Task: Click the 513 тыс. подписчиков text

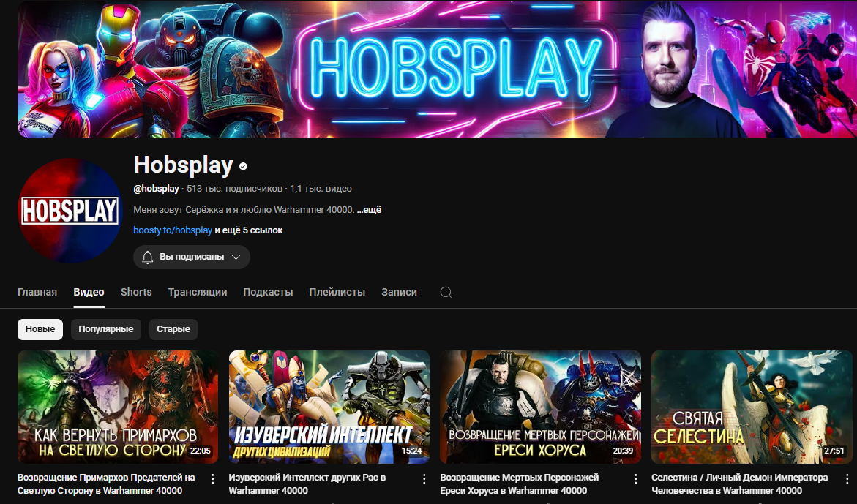Action: tap(234, 189)
